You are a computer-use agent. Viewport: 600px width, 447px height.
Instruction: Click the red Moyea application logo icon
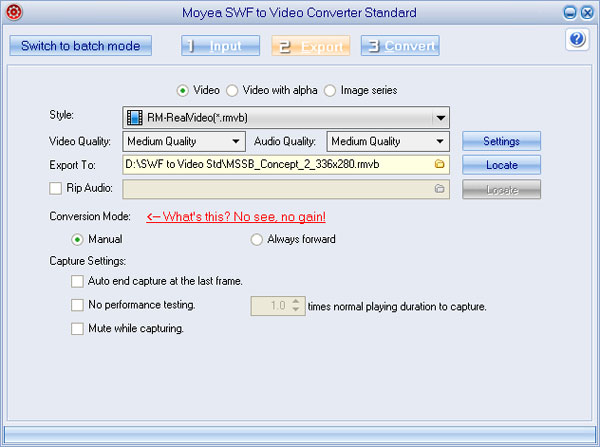tap(14, 12)
